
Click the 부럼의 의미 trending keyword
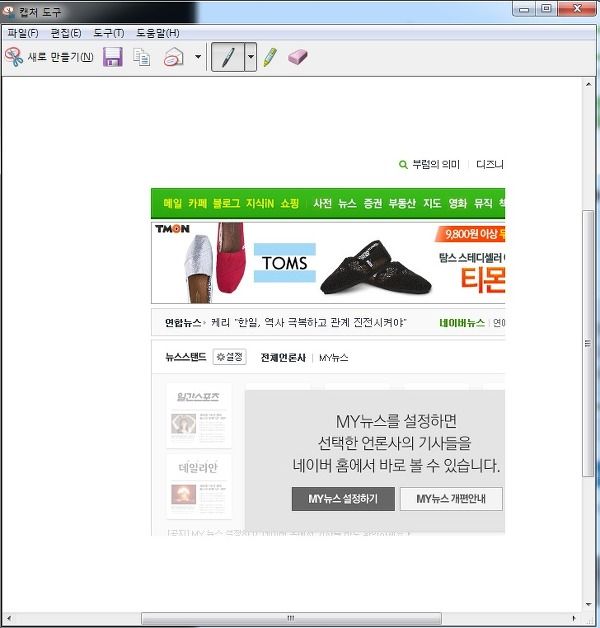point(436,164)
